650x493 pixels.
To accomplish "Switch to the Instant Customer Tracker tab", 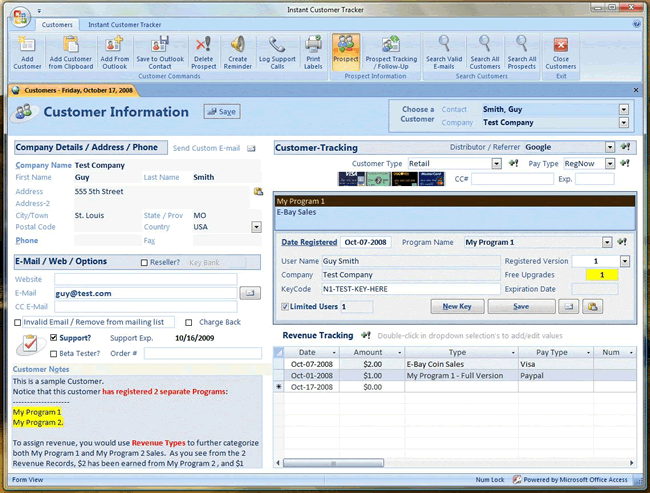I will 126,23.
